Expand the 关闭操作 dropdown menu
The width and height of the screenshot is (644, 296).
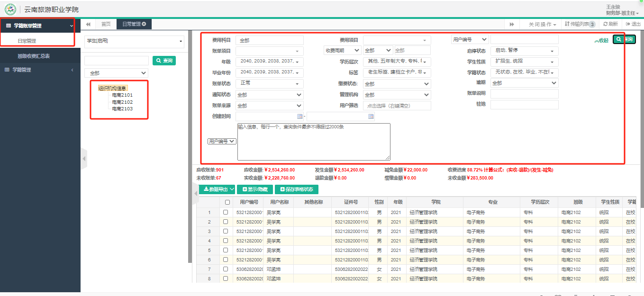(542, 24)
